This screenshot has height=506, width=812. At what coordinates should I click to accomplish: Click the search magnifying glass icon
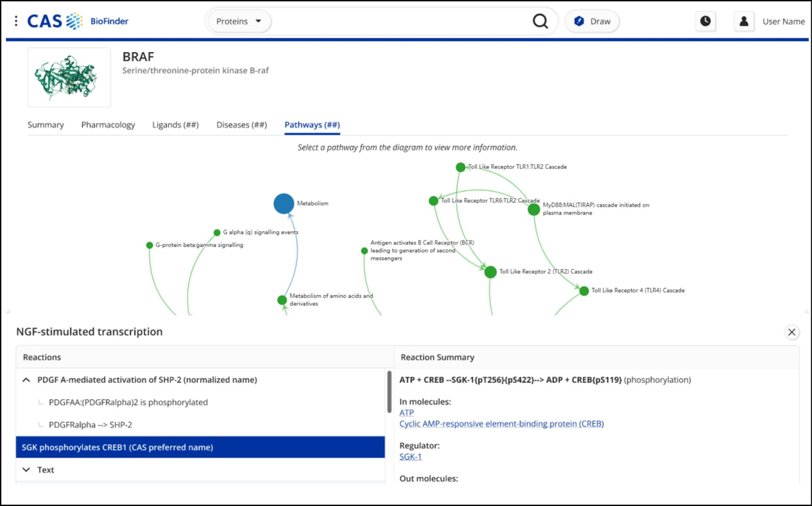[x=540, y=20]
